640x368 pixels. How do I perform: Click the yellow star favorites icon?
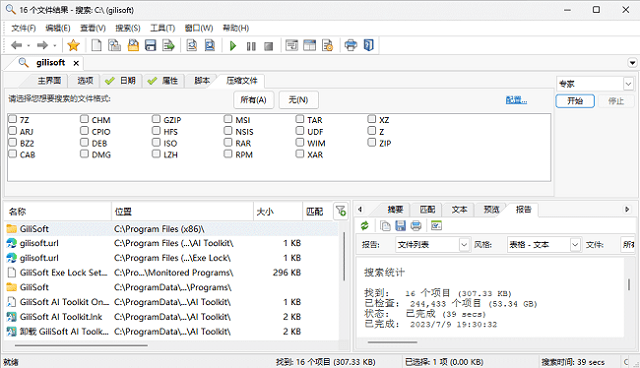73,45
